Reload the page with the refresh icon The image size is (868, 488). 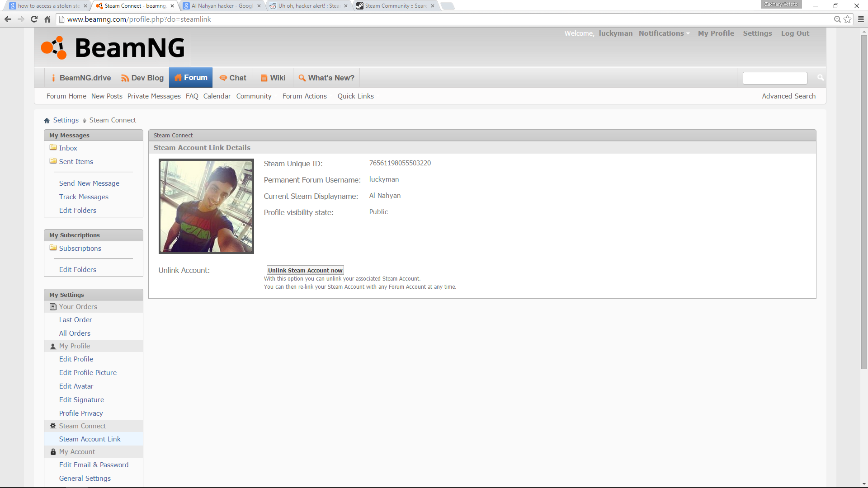coord(34,19)
